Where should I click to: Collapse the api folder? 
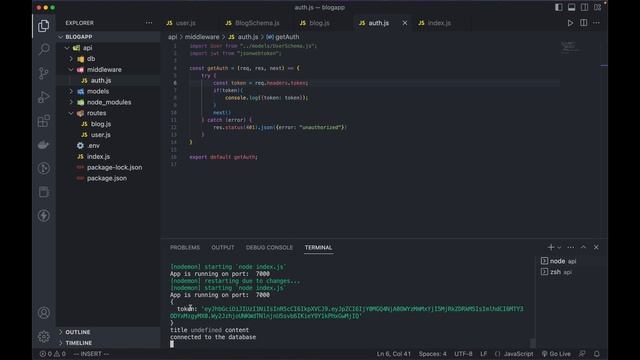click(108, 48)
